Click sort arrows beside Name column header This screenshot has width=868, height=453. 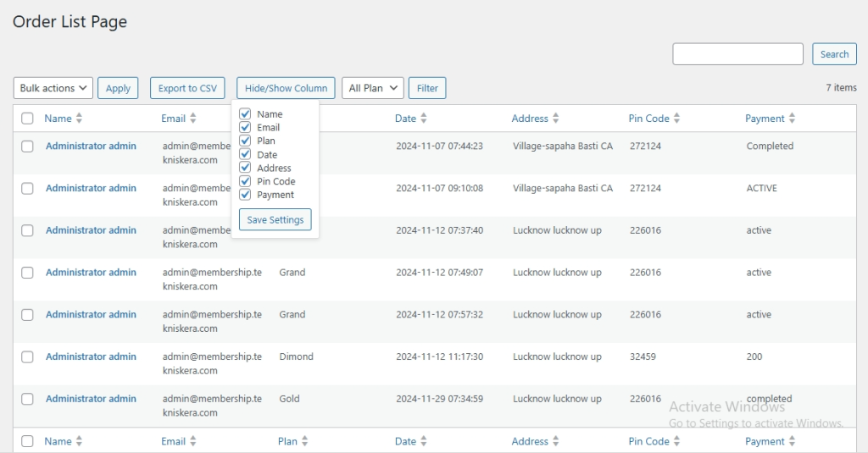coord(80,119)
